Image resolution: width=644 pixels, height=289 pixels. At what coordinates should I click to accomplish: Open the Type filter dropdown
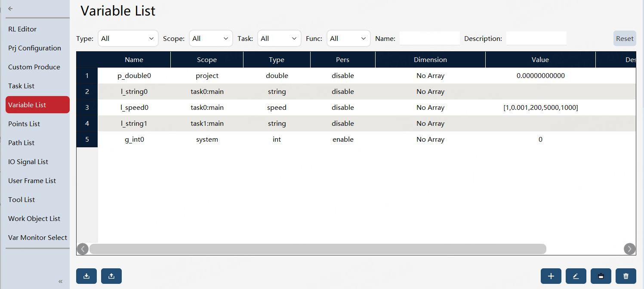point(128,38)
